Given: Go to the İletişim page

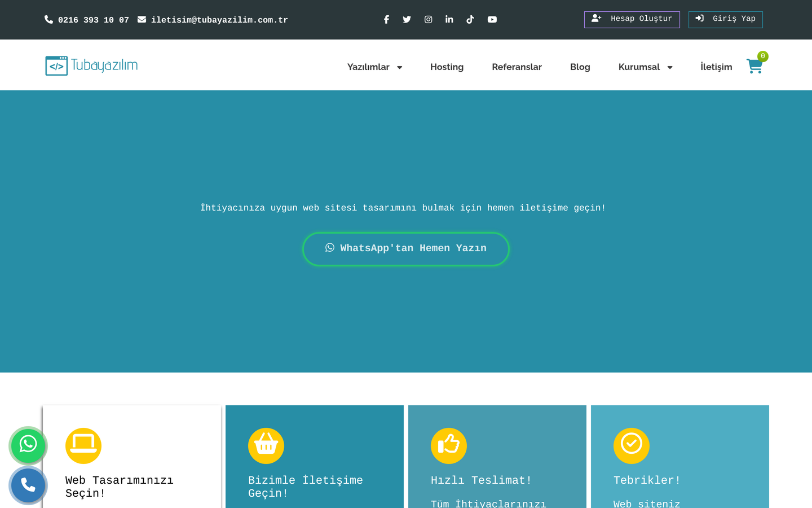Looking at the screenshot, I should 716,67.
